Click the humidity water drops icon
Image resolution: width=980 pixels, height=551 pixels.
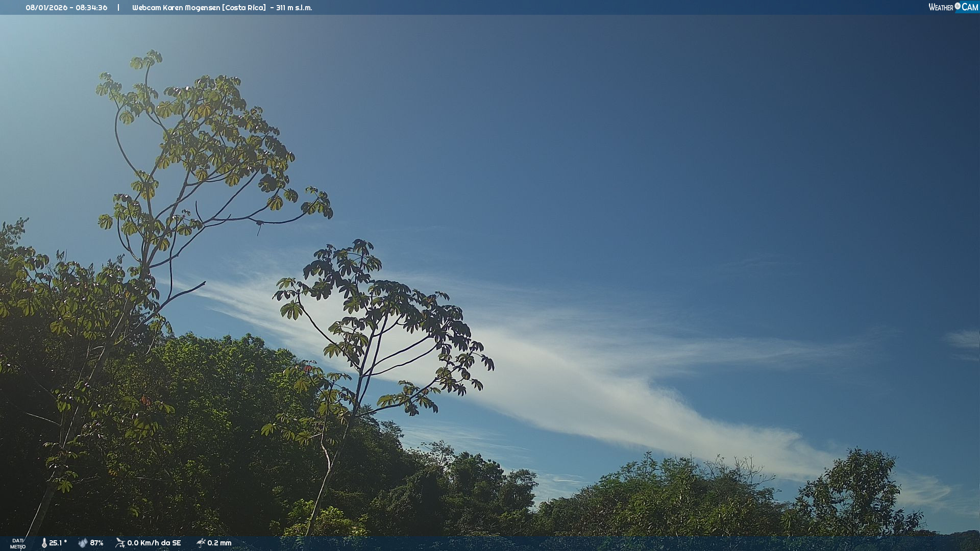click(x=83, y=543)
